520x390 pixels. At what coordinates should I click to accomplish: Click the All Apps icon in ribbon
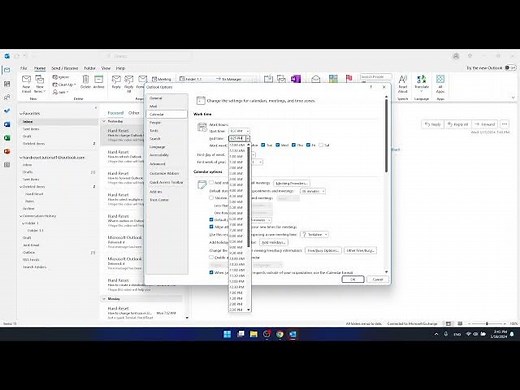[440, 84]
